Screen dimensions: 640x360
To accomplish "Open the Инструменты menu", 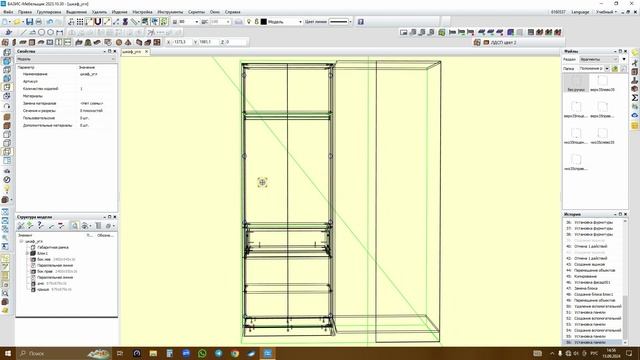I will [x=170, y=12].
